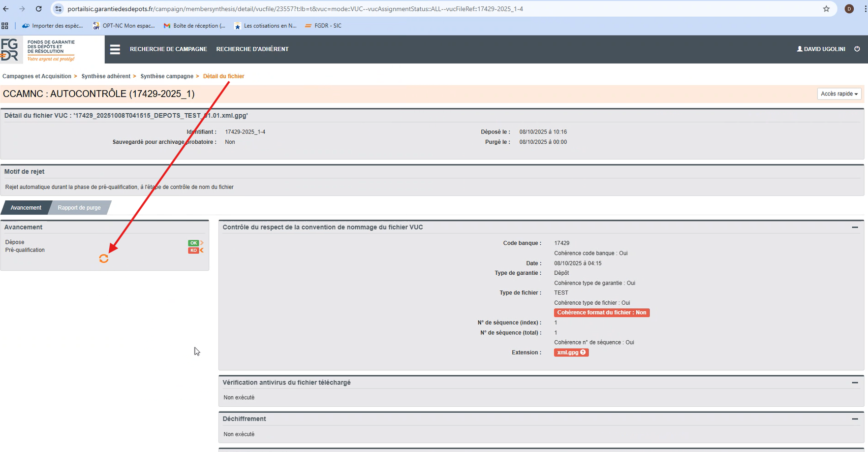Bookmark this page with the star icon
Screen dimensions: 868x452
tap(826, 9)
